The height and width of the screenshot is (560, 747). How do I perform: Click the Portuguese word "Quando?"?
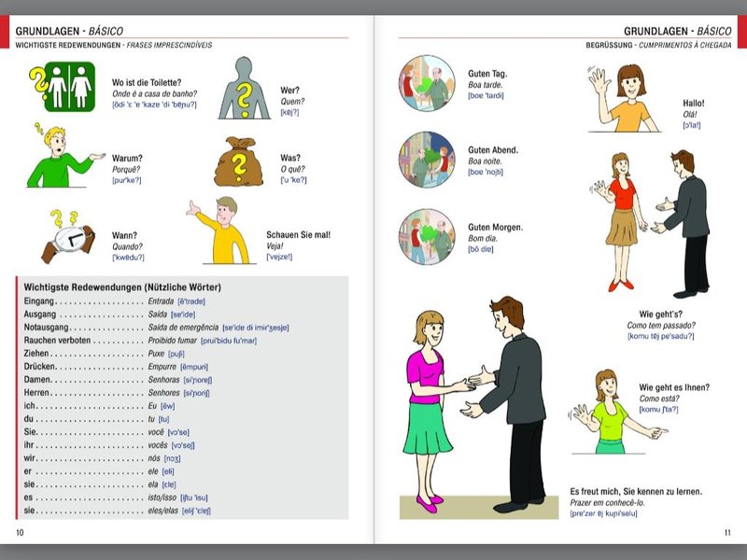[127, 246]
